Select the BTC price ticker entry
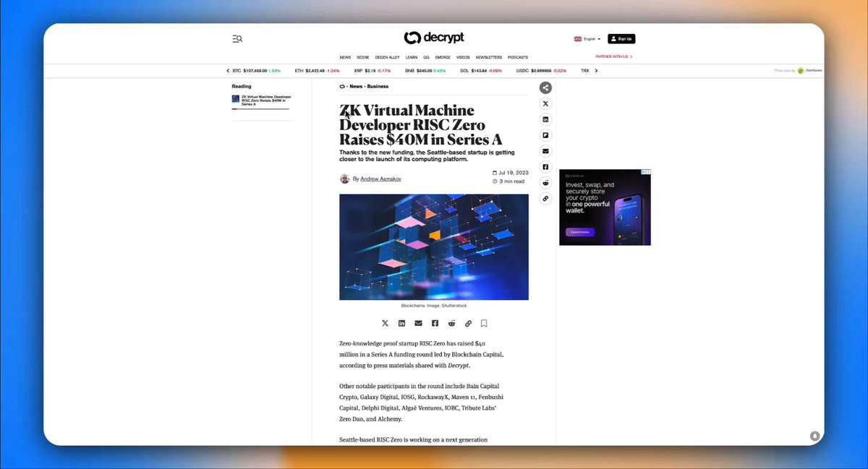Viewport: 868px width, 469px height. pyautogui.click(x=256, y=71)
